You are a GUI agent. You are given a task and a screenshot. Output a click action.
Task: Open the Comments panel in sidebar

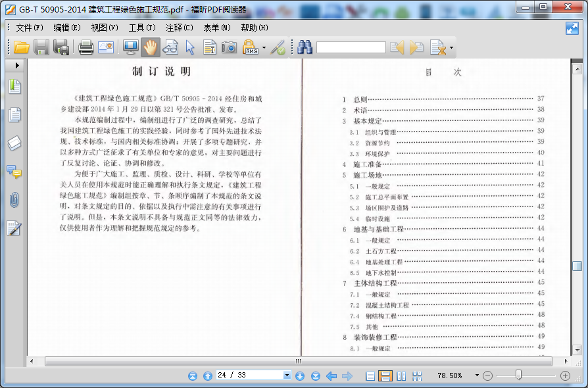14,172
